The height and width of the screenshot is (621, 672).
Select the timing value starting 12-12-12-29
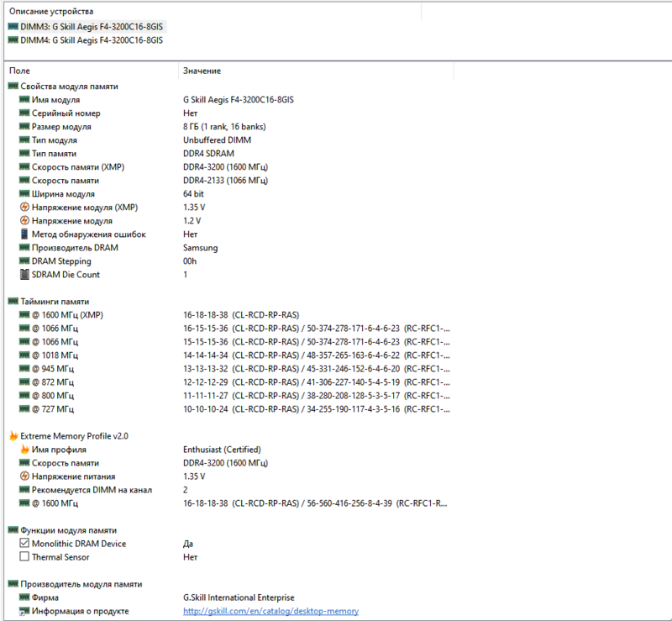coord(317,382)
